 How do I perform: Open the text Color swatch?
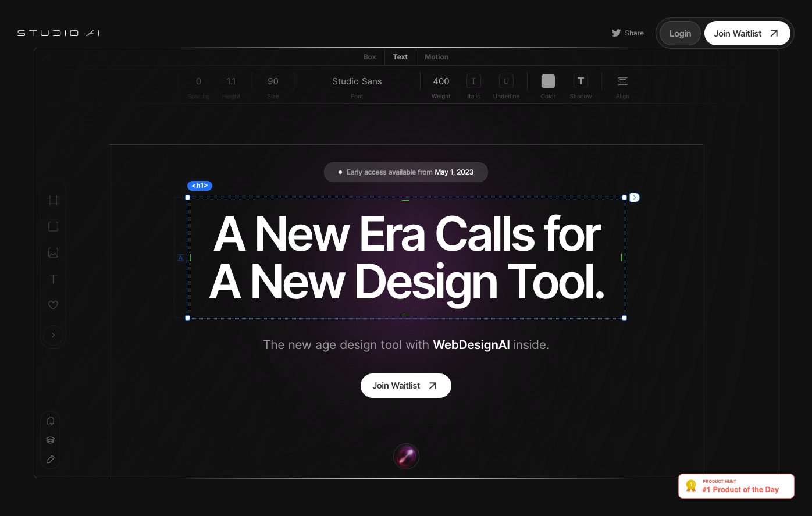548,81
